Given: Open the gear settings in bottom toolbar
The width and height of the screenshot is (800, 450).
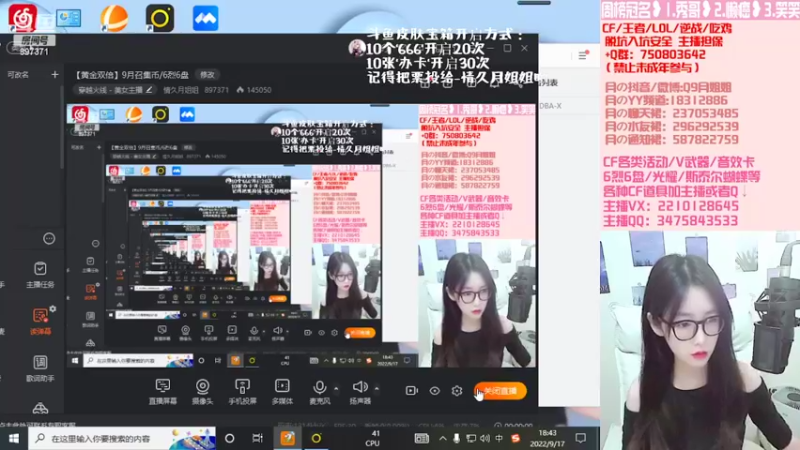Looking at the screenshot, I should click(x=457, y=391).
